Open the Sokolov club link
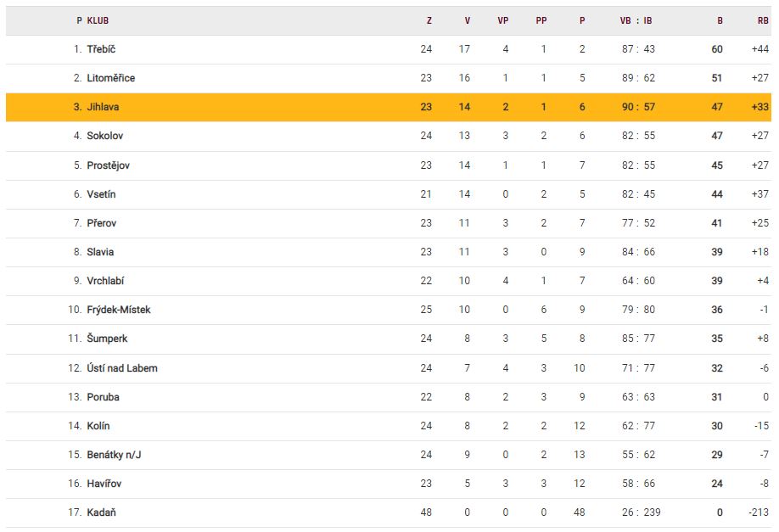The width and height of the screenshot is (779, 532). 105,136
